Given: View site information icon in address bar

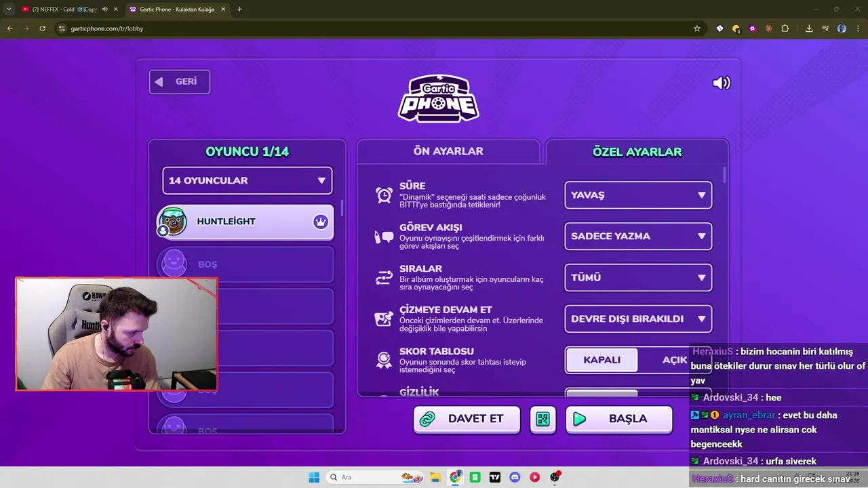Looking at the screenshot, I should click(x=62, y=28).
